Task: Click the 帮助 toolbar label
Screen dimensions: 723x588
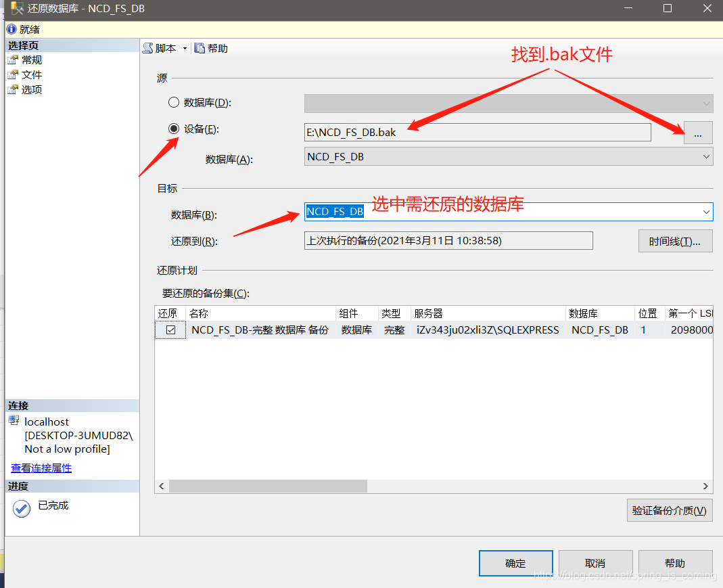Action: [x=218, y=49]
